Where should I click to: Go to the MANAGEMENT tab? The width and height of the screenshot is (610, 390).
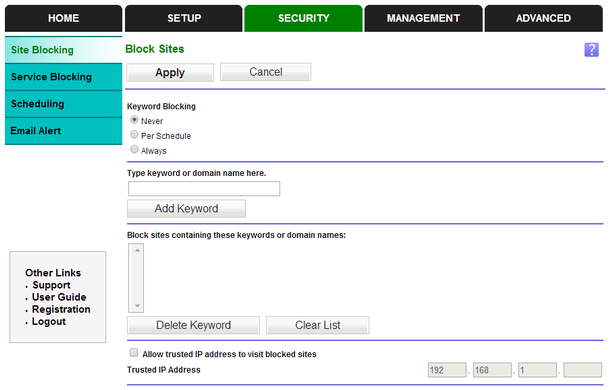(x=423, y=18)
